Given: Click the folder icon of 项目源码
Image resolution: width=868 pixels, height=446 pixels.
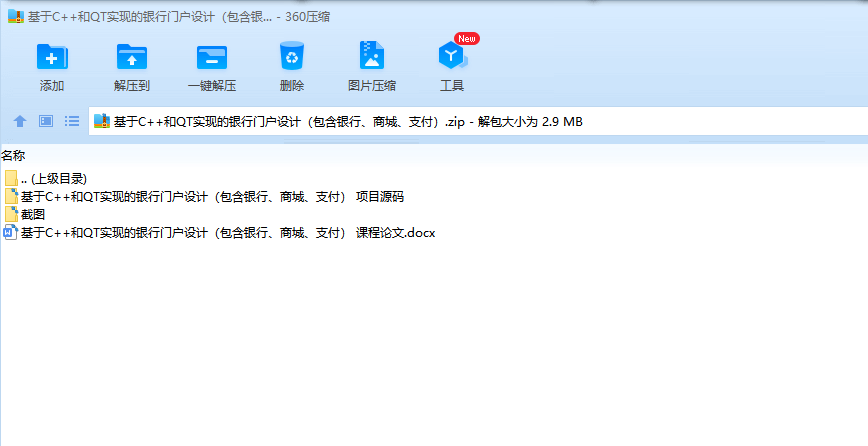Looking at the screenshot, I should 11,196.
